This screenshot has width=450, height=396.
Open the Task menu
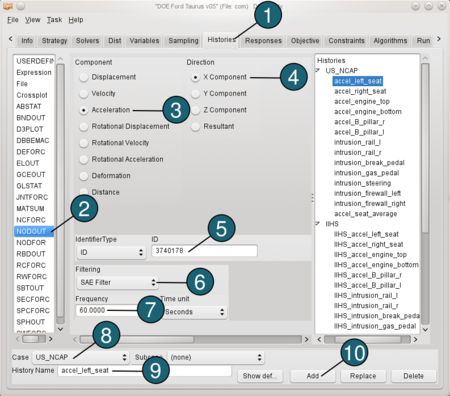coord(54,20)
